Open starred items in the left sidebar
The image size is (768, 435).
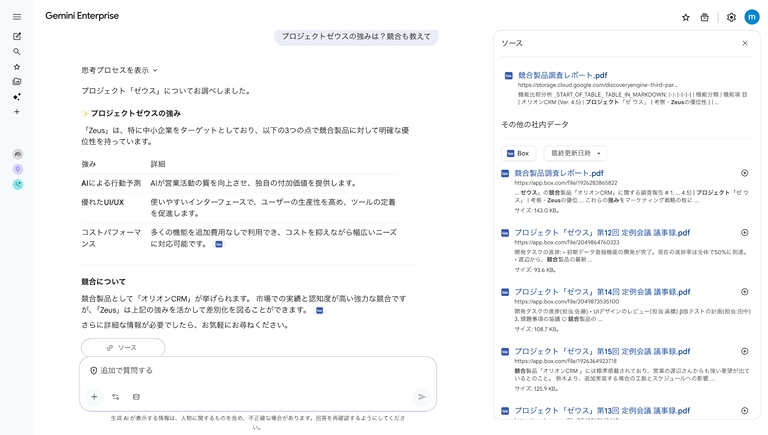click(x=17, y=67)
